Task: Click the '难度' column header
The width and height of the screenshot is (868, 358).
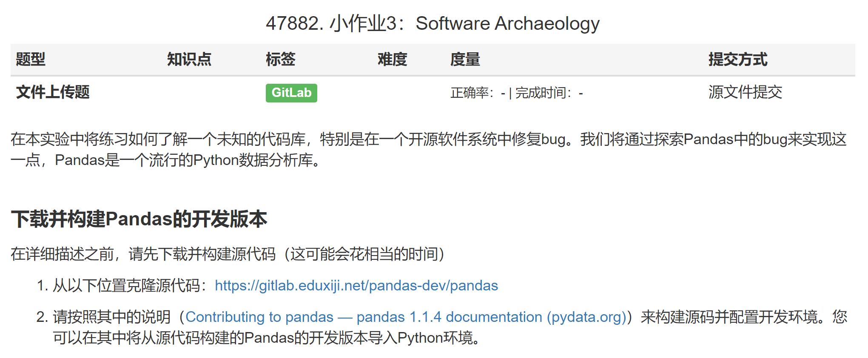Action: (x=393, y=60)
